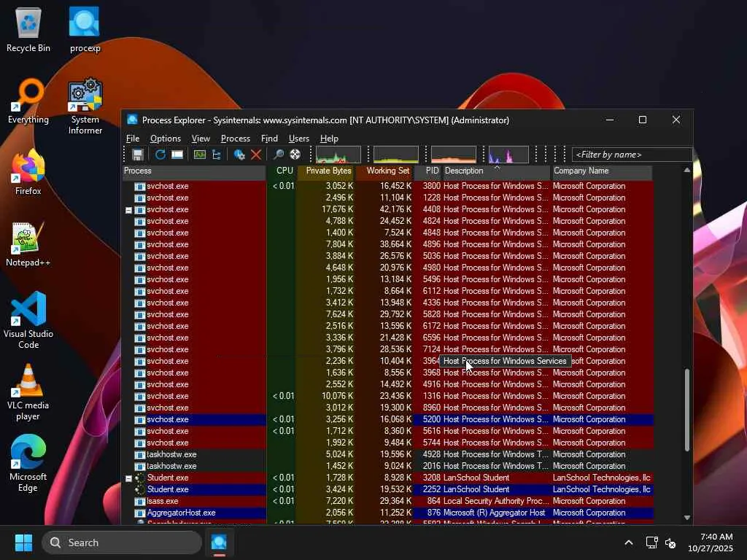
Task: Click the taskbar Search box
Action: [x=122, y=542]
